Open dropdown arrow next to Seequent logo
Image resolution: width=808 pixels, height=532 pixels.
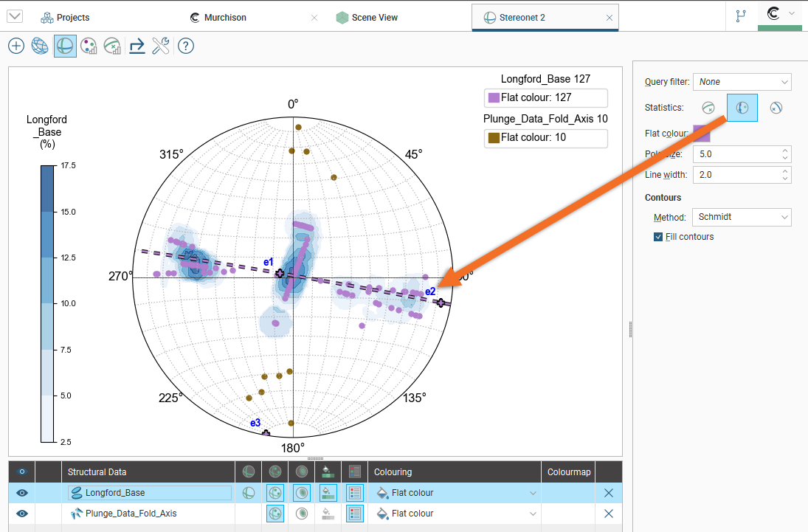point(792,13)
